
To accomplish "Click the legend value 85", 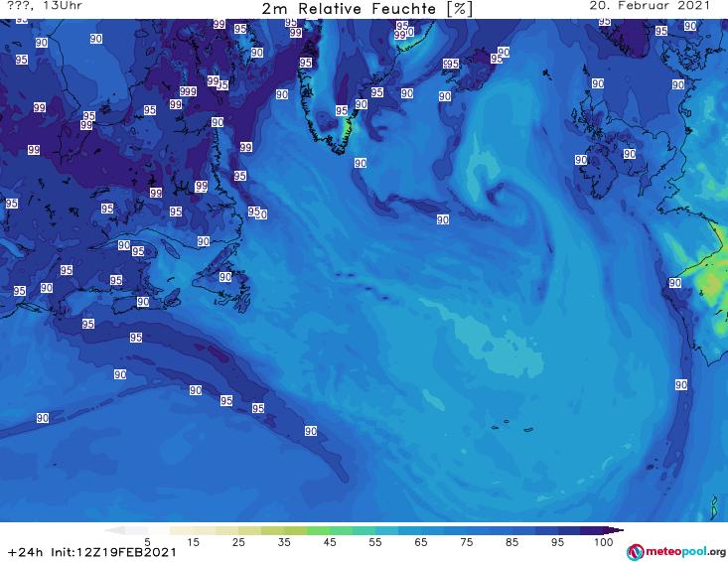I will click(511, 542).
